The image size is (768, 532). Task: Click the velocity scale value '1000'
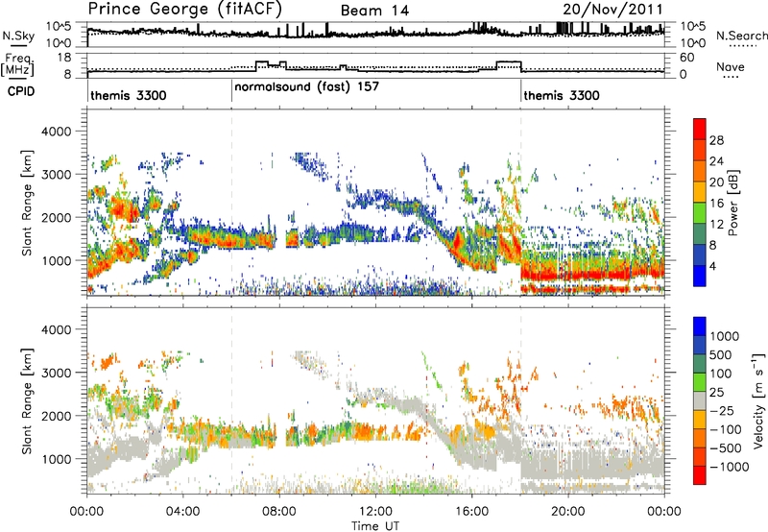pyautogui.click(x=725, y=336)
